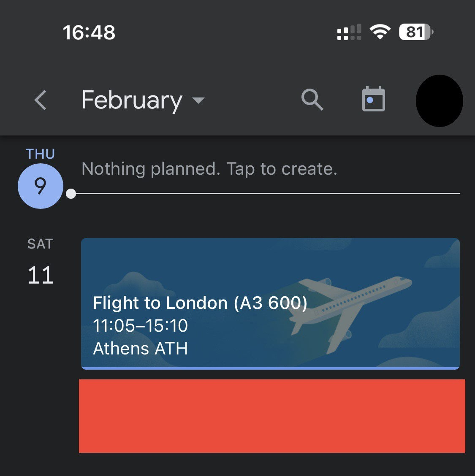Screen dimensions: 475x476
Task: Tap the Athens ATH text on the event
Action: pos(140,348)
